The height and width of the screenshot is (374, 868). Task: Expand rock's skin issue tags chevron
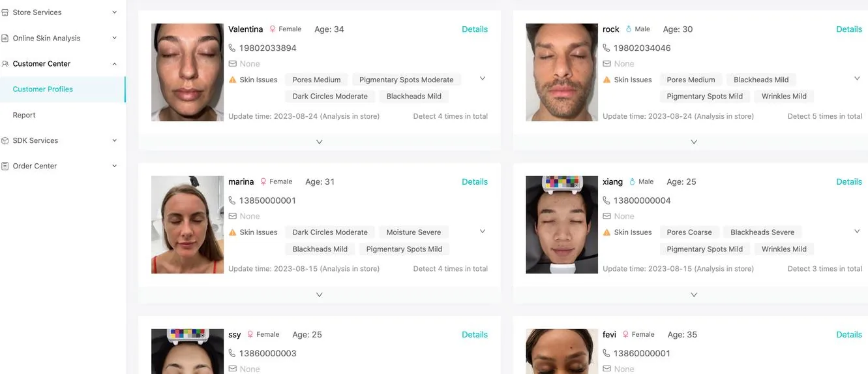(x=857, y=78)
